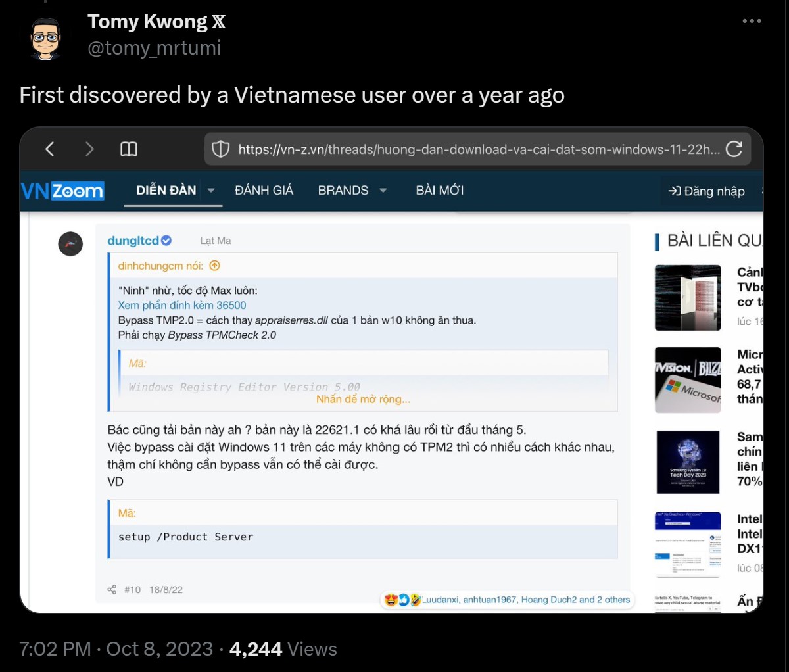Open the Microsoft Activision related article thumbnail
Screen dimensions: 789x672
click(x=688, y=380)
